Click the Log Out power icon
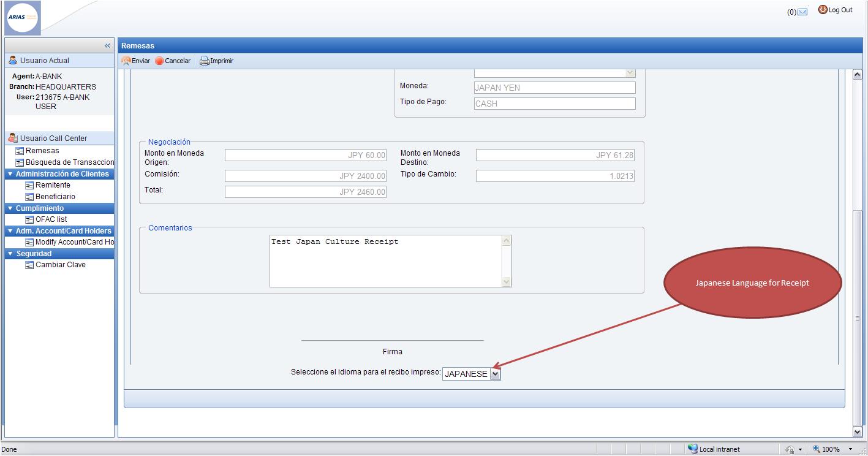Screen dimensions: 868x456 (x=823, y=10)
